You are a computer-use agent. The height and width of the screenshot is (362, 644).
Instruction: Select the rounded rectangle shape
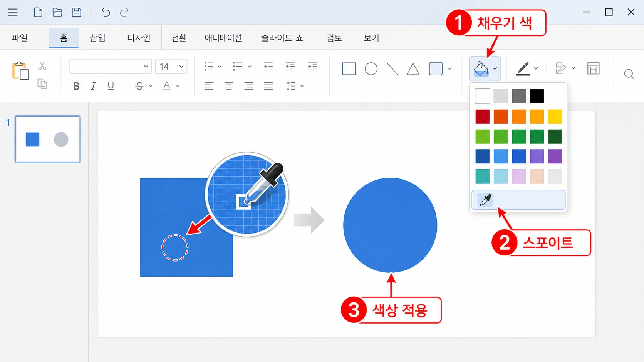[436, 69]
